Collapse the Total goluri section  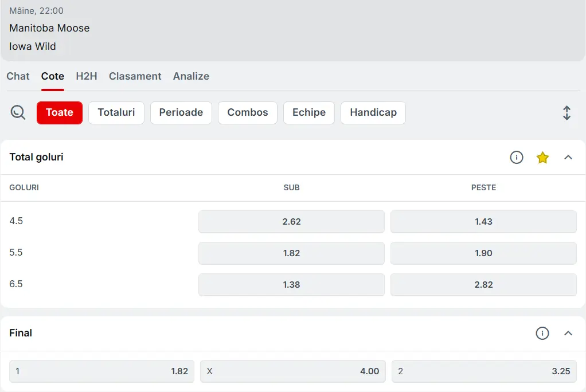[x=568, y=157]
